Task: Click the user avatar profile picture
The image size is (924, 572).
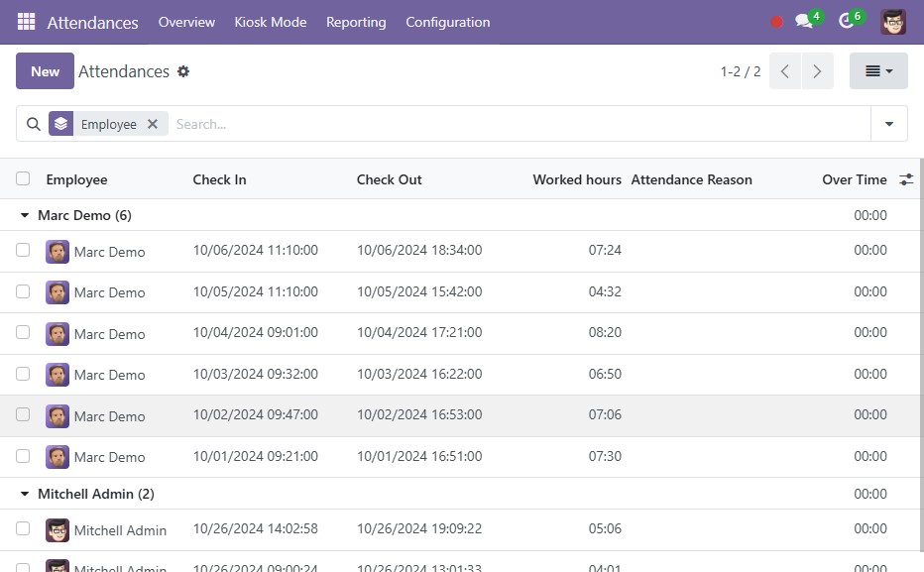Action: tap(892, 21)
